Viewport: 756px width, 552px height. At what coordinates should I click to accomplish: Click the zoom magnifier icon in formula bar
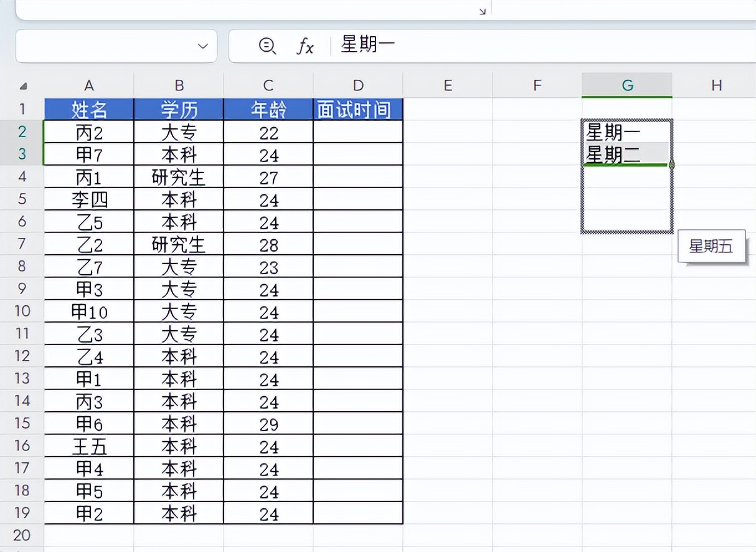(267, 45)
